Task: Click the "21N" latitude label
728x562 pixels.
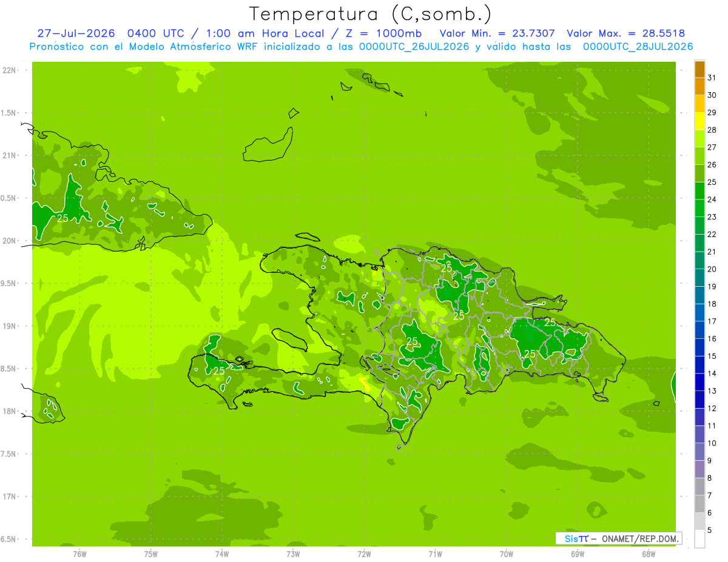Action: click(9, 155)
